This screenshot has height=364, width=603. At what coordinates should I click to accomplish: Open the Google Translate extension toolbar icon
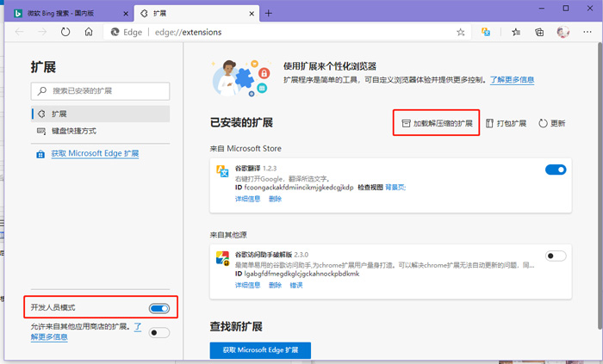[487, 32]
